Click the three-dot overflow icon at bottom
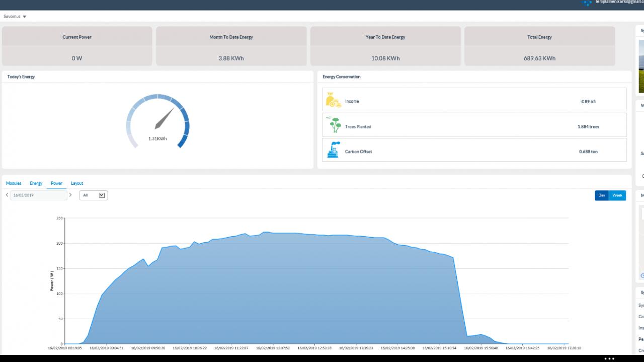Viewport: 644px width, 362px height. (609, 358)
